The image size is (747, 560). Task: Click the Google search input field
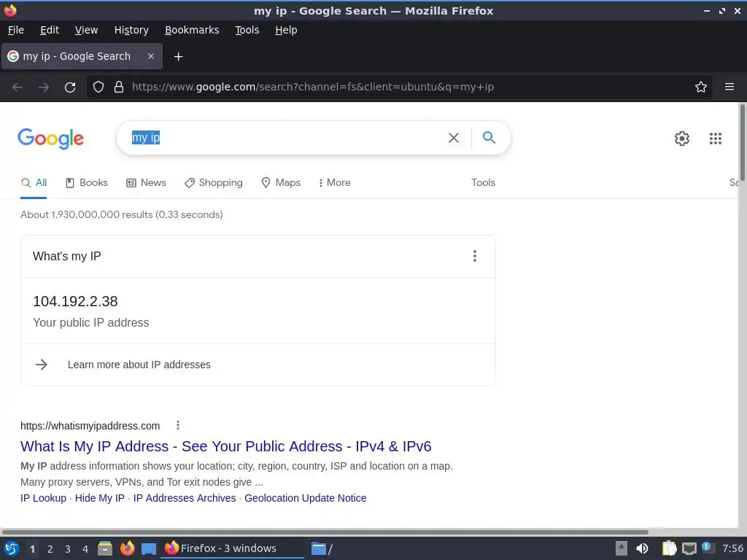point(286,138)
